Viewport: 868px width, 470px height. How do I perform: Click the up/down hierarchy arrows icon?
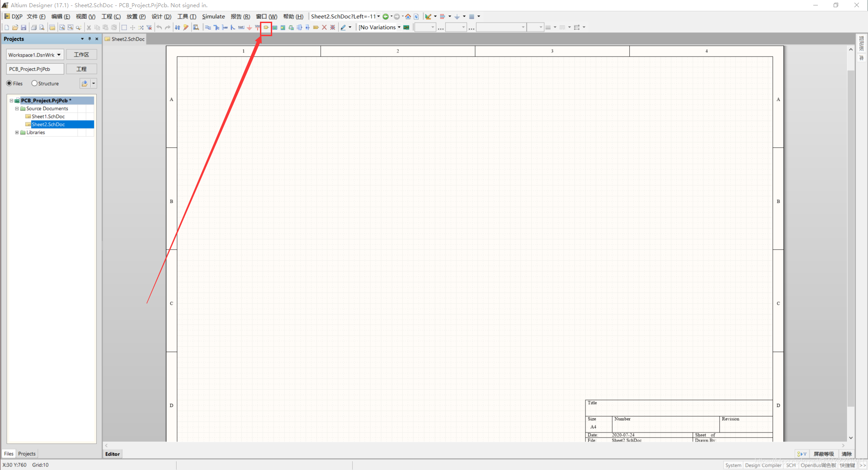pyautogui.click(x=178, y=28)
